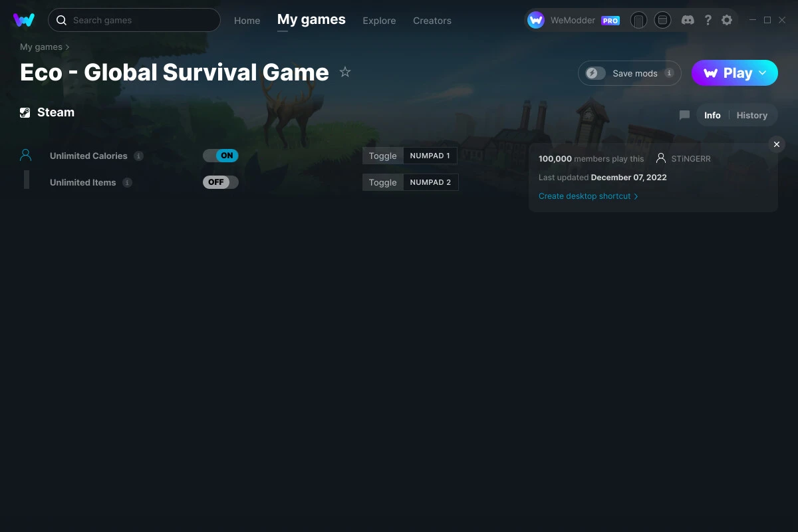Enable the Unlimited Items switch
Image resolution: width=798 pixels, height=532 pixels.
tap(220, 182)
